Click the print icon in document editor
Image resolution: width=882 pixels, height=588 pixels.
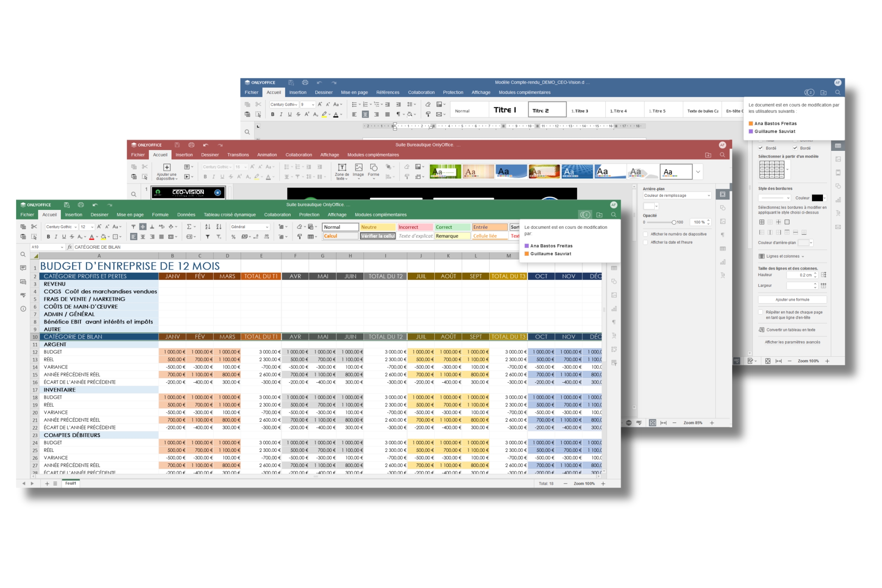point(305,82)
